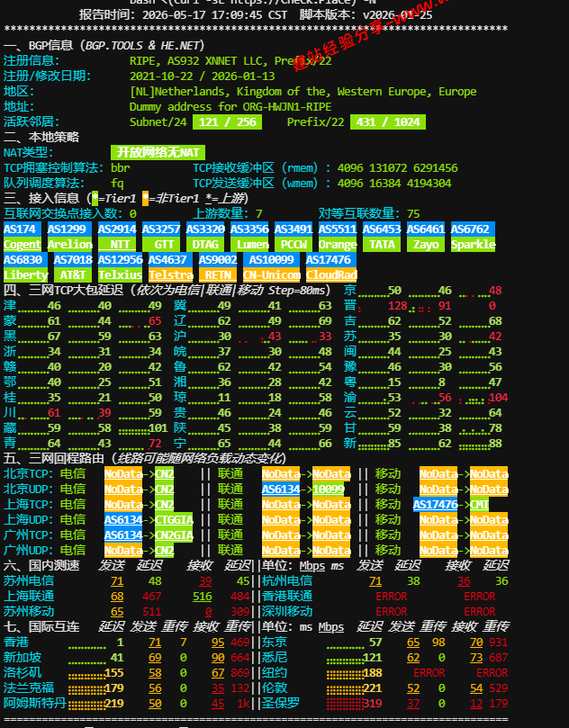The image size is (569, 728).
Task: Click the green open-network no-NAT label
Action: pos(158,152)
